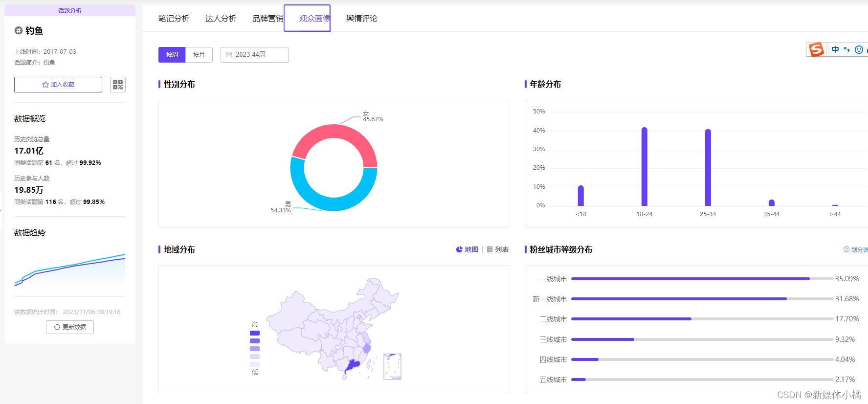Click the 19.85万 participants value
Viewport: 868px width, 404px height.
pyautogui.click(x=29, y=190)
